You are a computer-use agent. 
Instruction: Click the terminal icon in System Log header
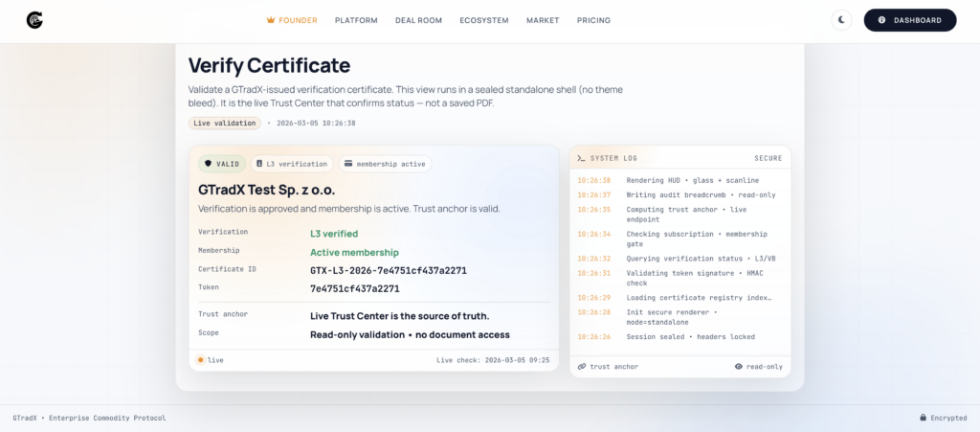pyautogui.click(x=582, y=158)
